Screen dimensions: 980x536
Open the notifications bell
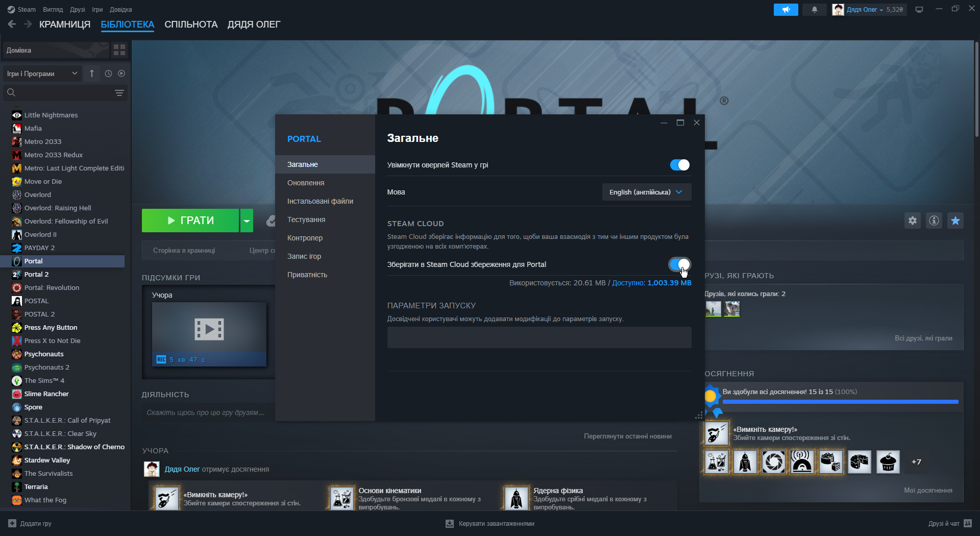click(x=815, y=10)
